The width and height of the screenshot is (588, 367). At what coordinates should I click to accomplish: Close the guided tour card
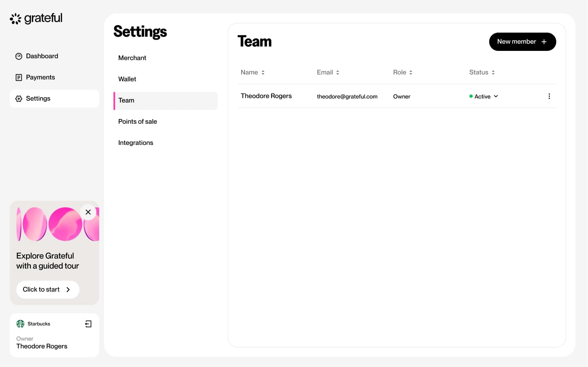point(88,212)
